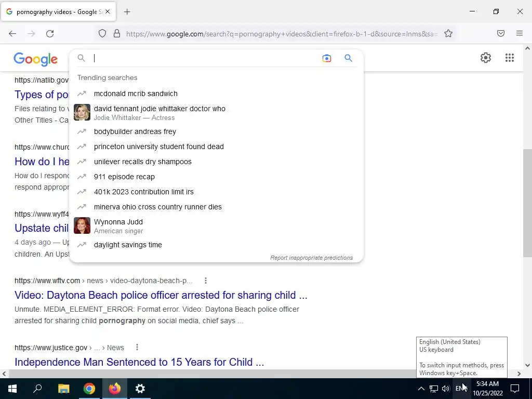Open the Types of po... result link
Image resolution: width=532 pixels, height=399 pixels.
(x=42, y=95)
